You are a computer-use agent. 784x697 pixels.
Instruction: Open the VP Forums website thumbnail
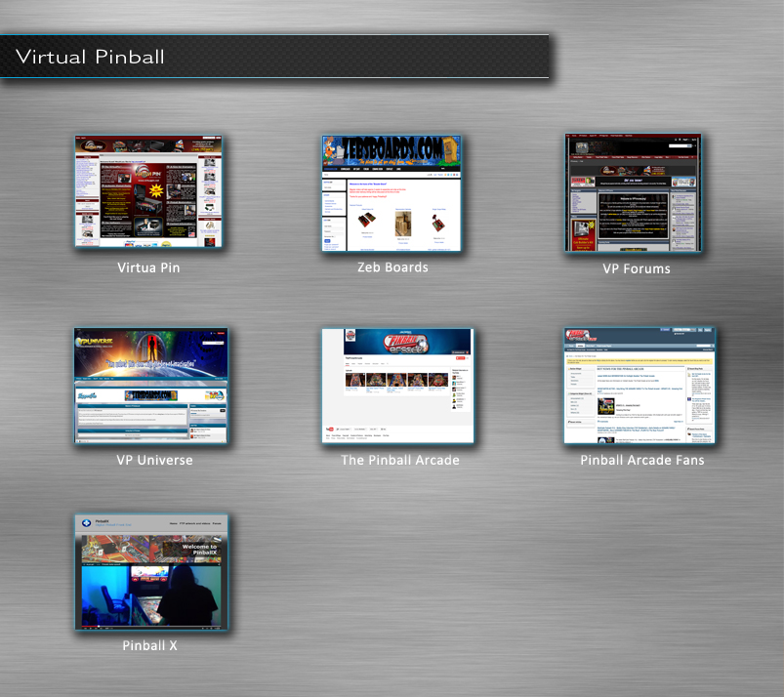pyautogui.click(x=633, y=193)
